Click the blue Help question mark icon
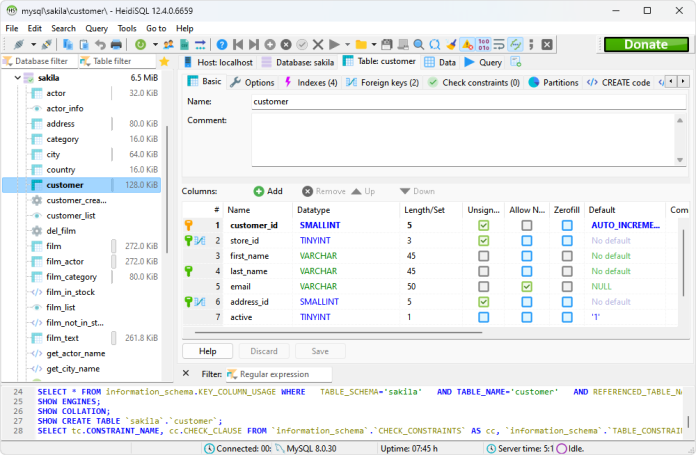696x455 pixels. click(x=222, y=45)
